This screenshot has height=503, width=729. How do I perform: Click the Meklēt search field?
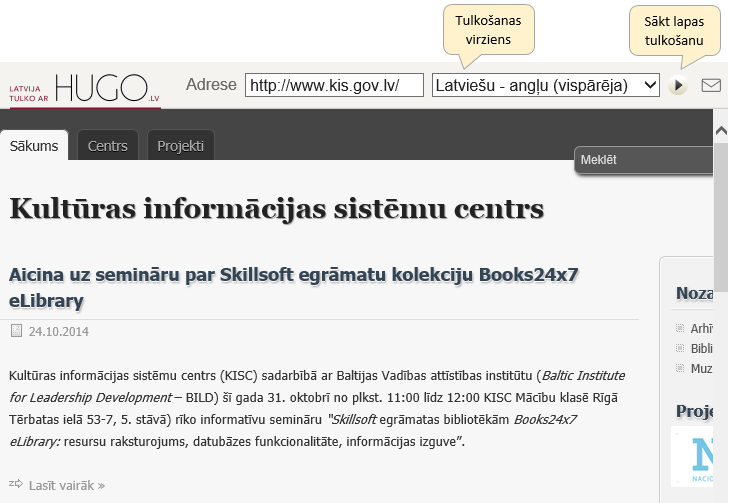tap(644, 160)
